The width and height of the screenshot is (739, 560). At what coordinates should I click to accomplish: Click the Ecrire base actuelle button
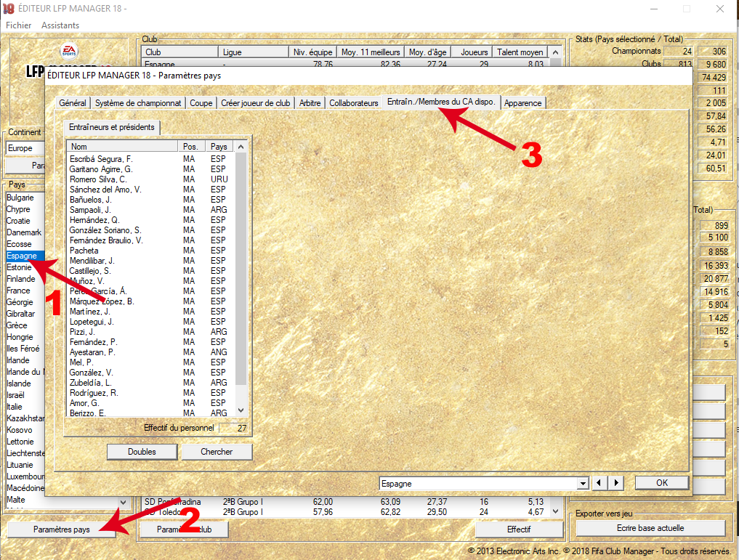click(650, 529)
